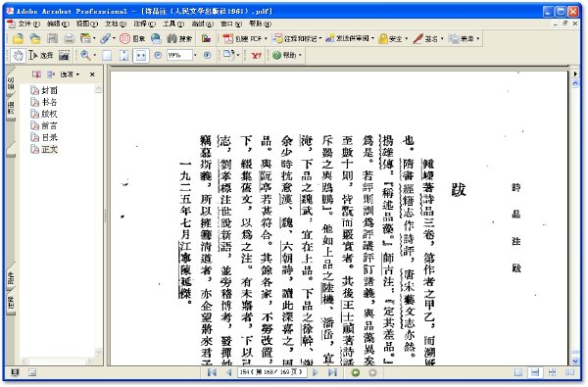Image resolution: width=588 pixels, height=387 pixels.
Task: Select the 书名 bookmark
Action: [44, 102]
